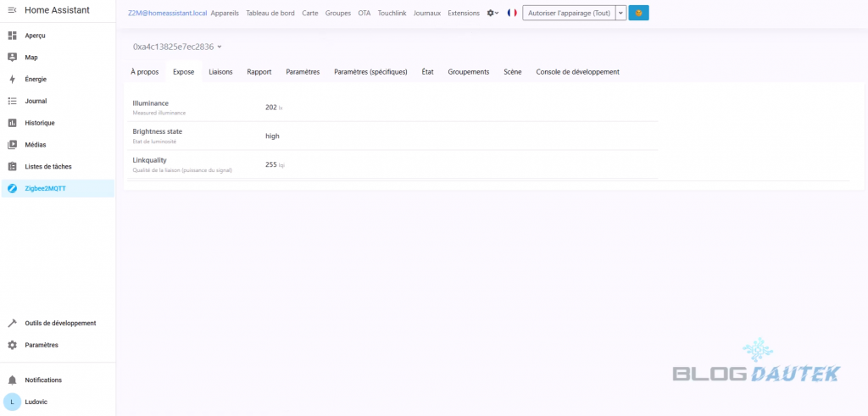Open the Historique chart icon
The width and height of the screenshot is (868, 416).
tap(12, 123)
